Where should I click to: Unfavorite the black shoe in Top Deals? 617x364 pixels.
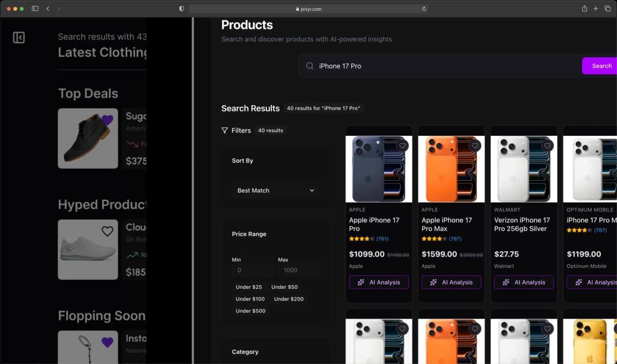[107, 120]
